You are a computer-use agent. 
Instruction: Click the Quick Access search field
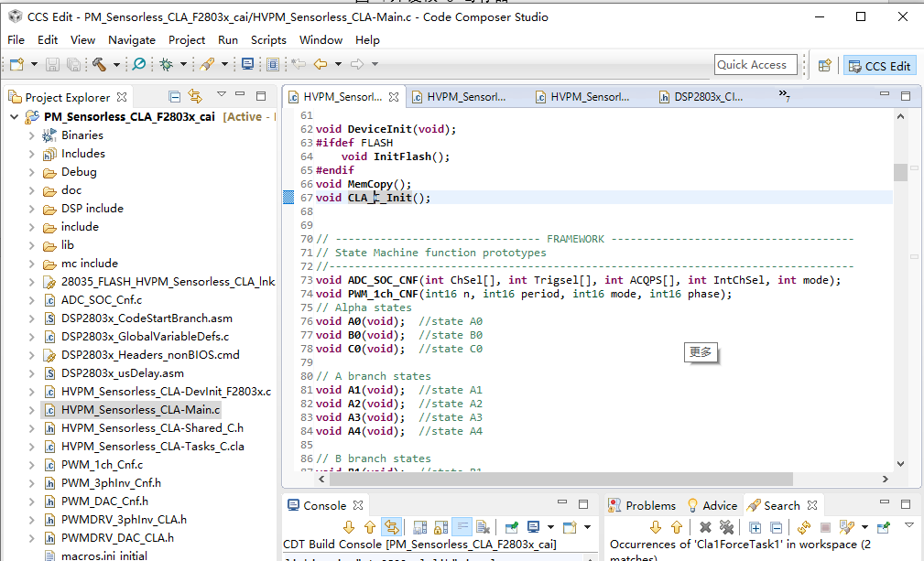pyautogui.click(x=756, y=65)
